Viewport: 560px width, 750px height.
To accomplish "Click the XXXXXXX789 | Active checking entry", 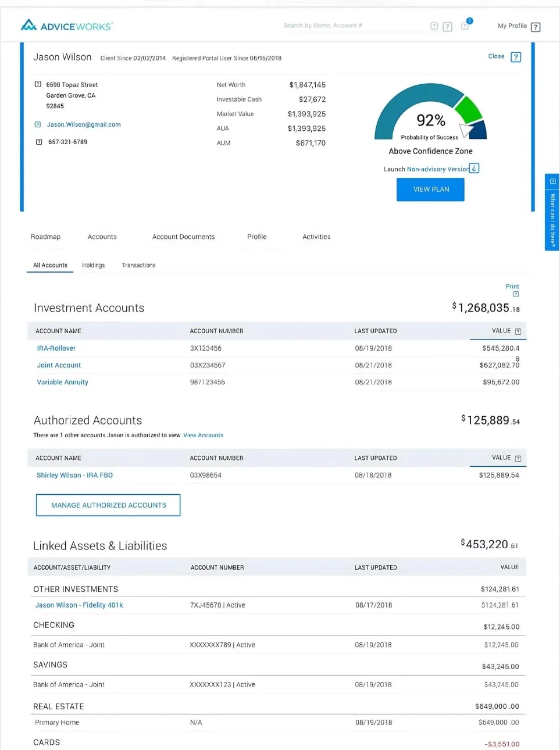I will pyautogui.click(x=222, y=645).
